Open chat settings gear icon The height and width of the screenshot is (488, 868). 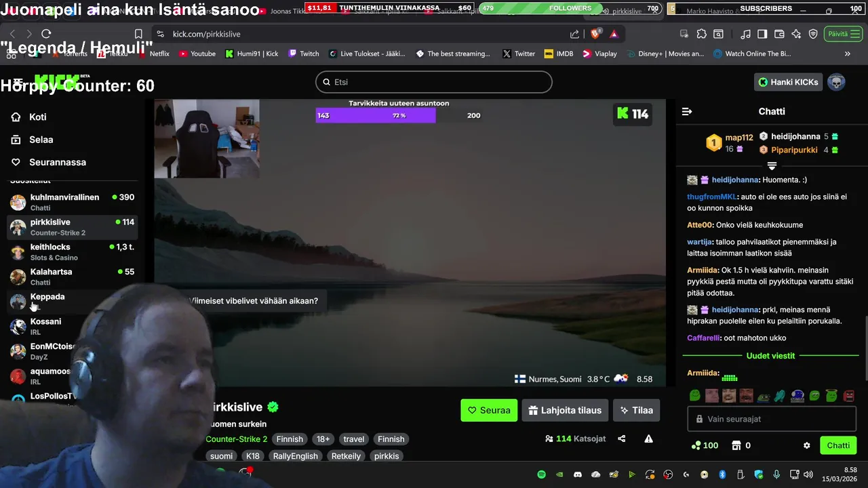pyautogui.click(x=807, y=445)
